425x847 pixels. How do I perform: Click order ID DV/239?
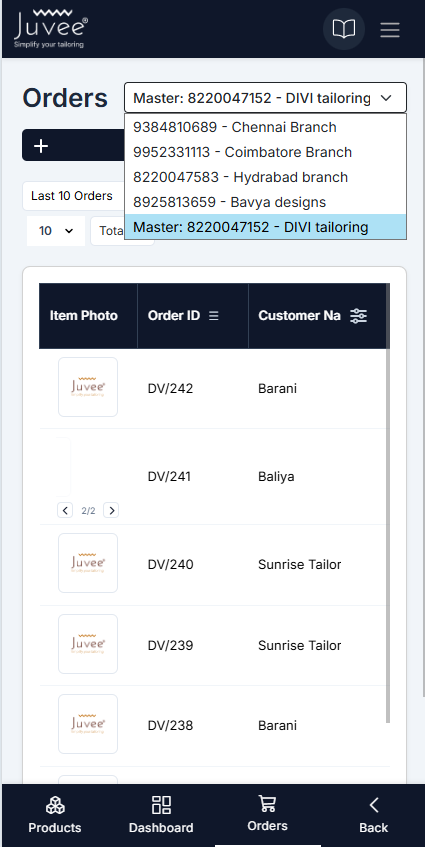(170, 646)
